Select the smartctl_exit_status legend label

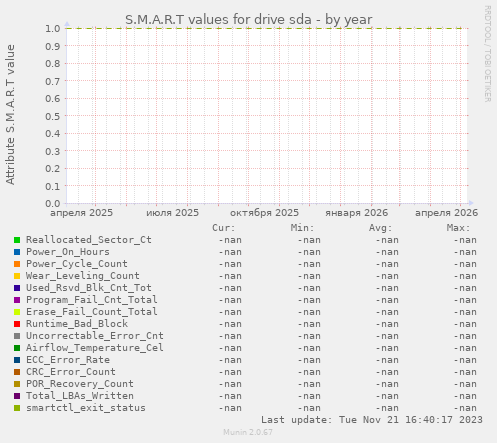point(86,408)
